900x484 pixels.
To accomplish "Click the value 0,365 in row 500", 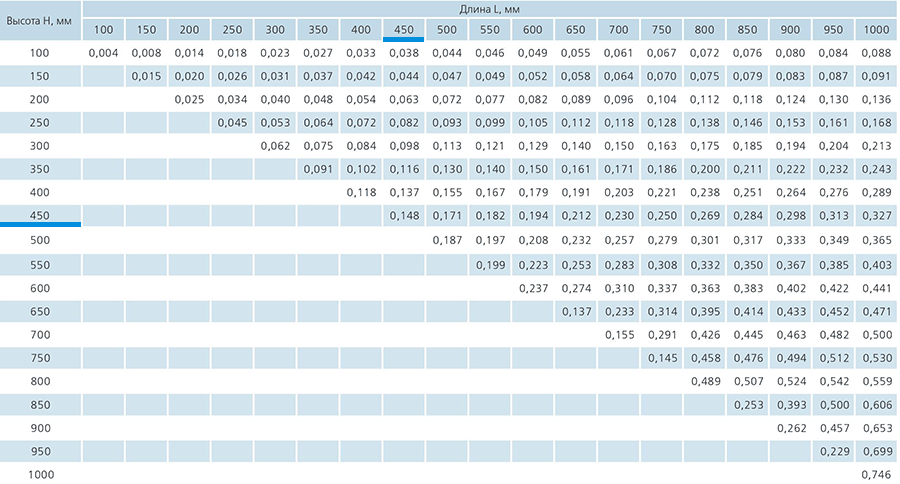I will click(876, 241).
